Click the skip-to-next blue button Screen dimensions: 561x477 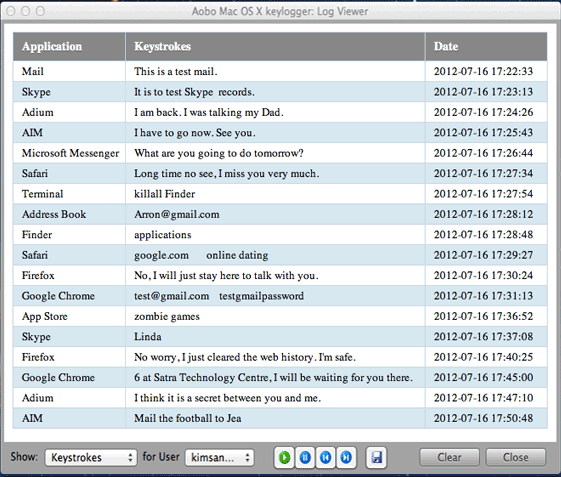point(346,457)
